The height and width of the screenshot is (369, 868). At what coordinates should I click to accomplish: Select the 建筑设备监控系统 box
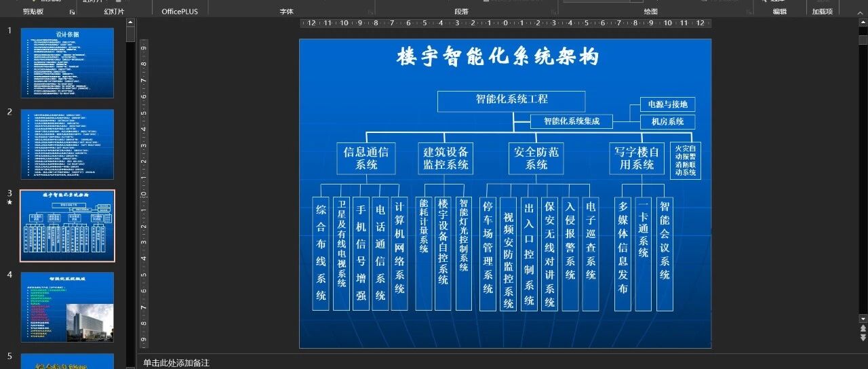(x=446, y=158)
